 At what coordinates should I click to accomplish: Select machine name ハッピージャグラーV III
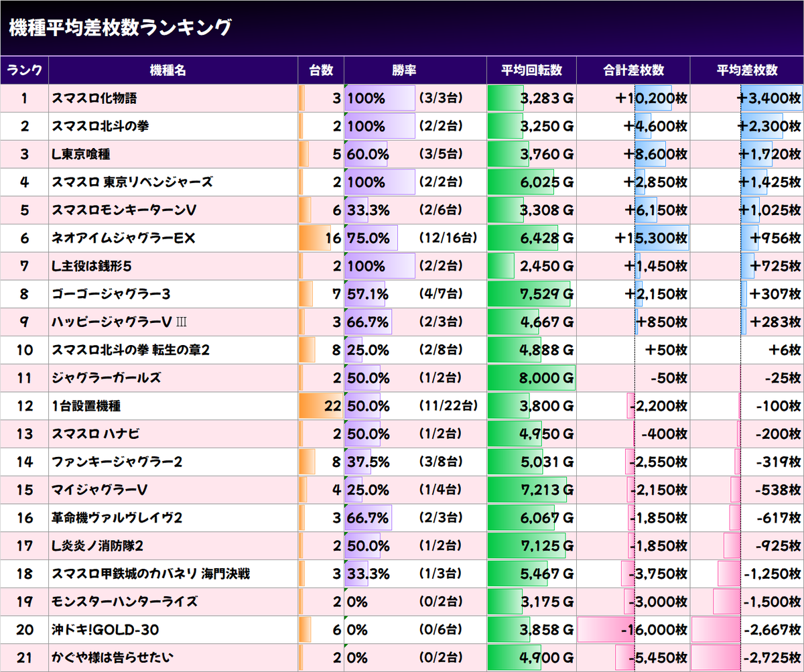[x=119, y=322]
